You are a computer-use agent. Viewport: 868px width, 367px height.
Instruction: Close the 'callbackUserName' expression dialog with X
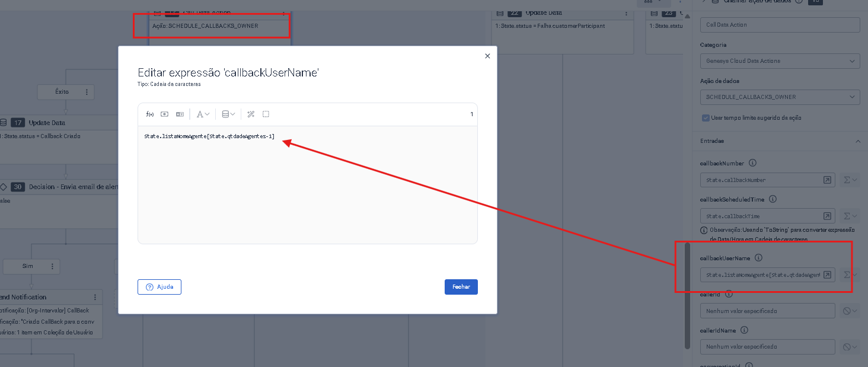(487, 56)
